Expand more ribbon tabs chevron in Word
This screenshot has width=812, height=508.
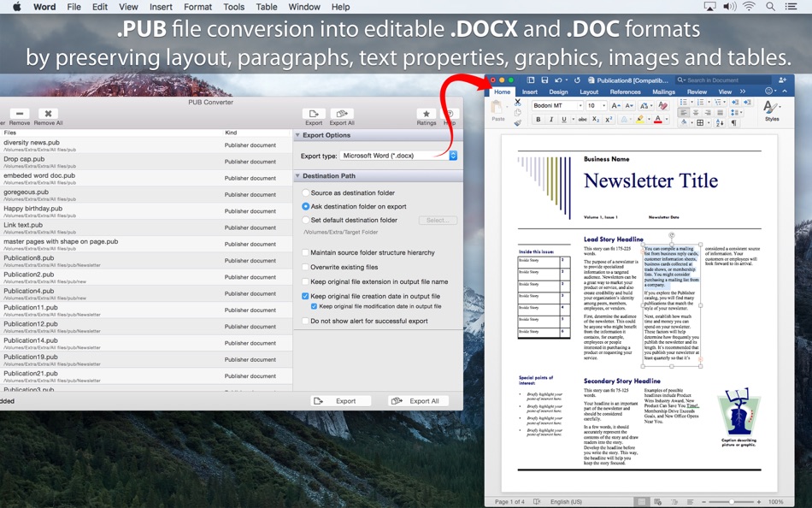[743, 92]
